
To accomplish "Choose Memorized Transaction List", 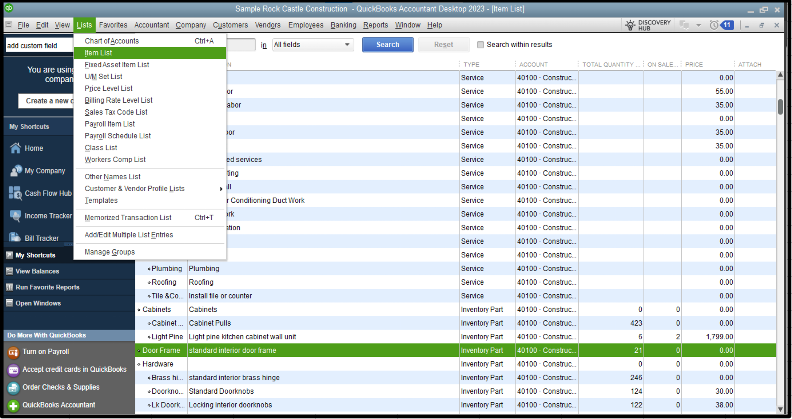I will point(150,218).
